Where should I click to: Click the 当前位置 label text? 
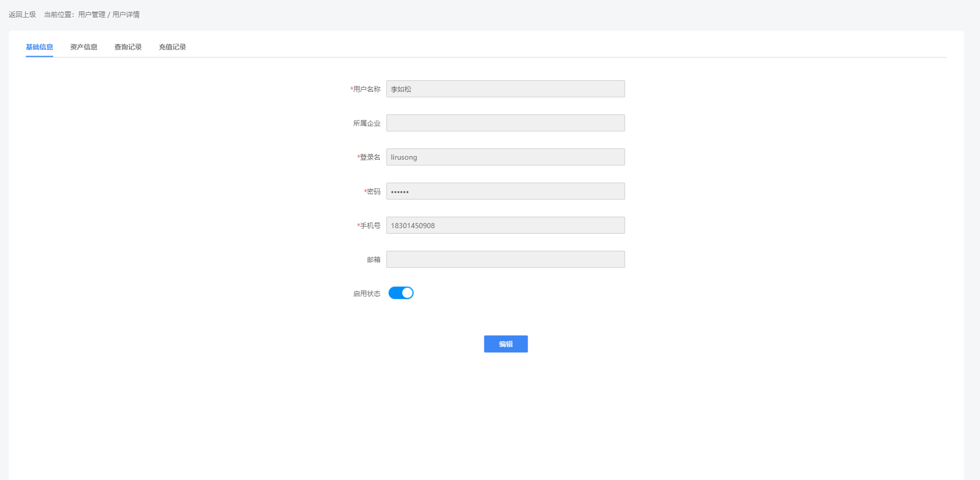coord(58,14)
